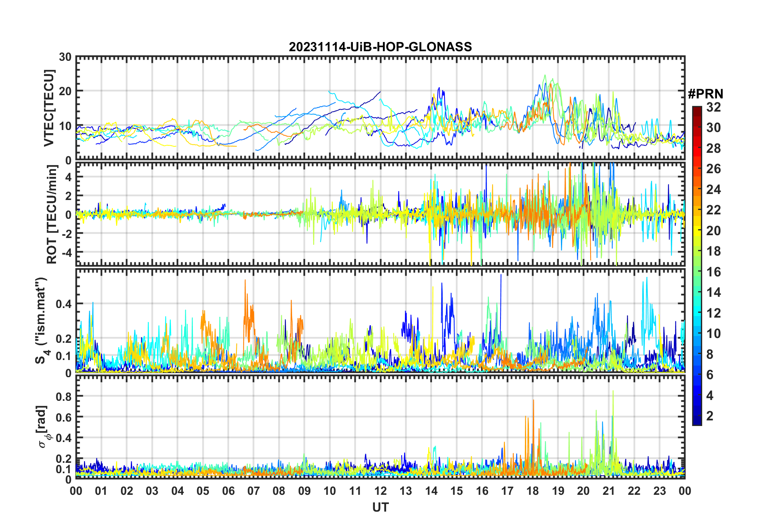
Task: Select the VTEC[TECU] y-axis label
Action: coord(49,108)
